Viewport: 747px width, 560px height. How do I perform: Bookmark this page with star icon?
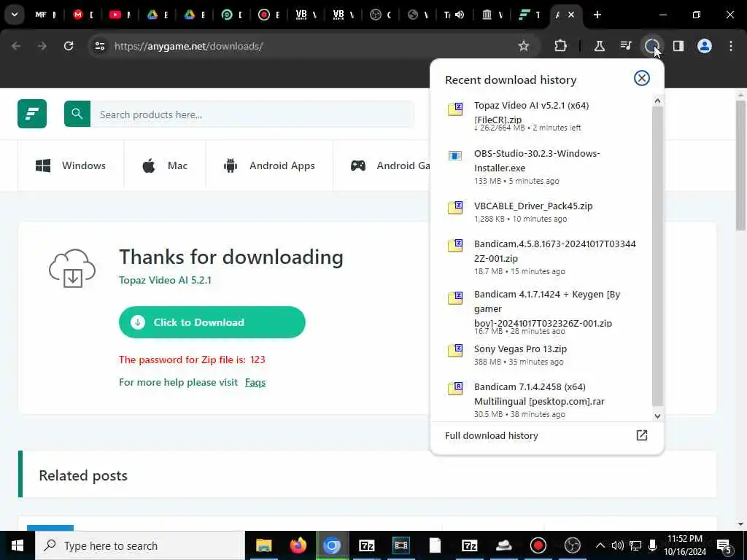pyautogui.click(x=524, y=46)
